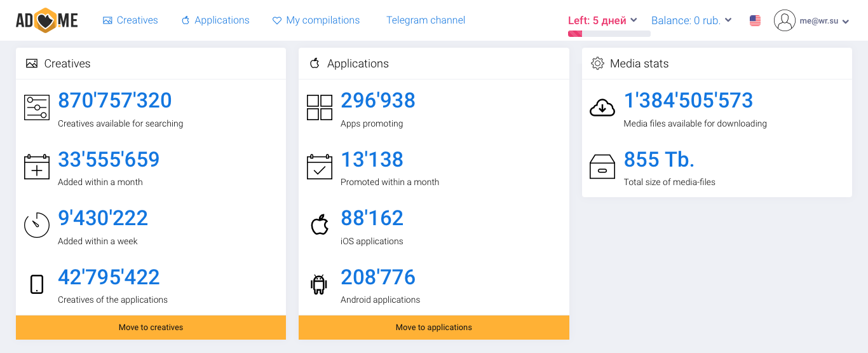Click the four-squares grid icon for apps promoting

(320, 107)
